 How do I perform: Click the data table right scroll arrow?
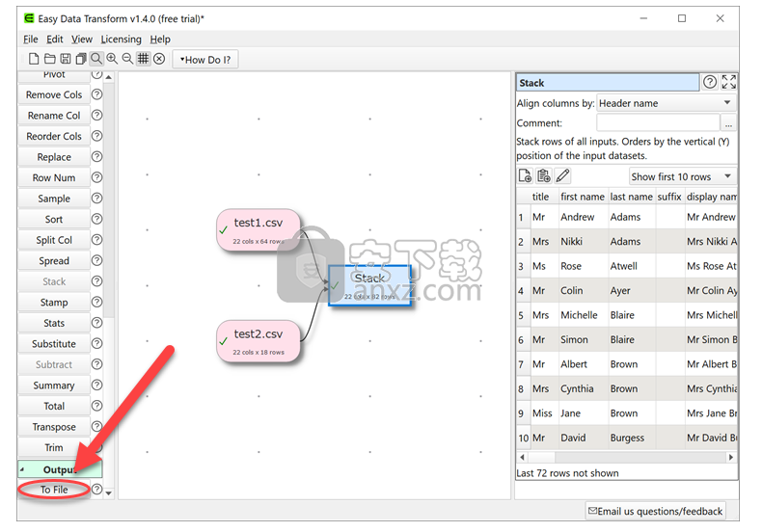click(x=731, y=457)
